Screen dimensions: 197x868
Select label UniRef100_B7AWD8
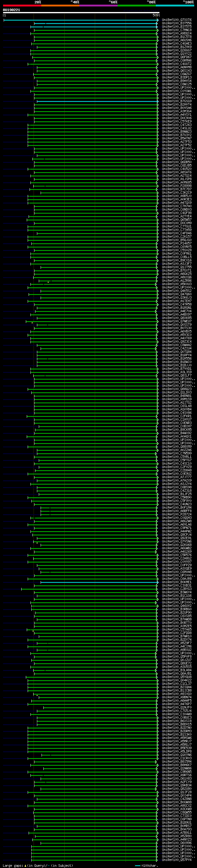(x=177, y=619)
